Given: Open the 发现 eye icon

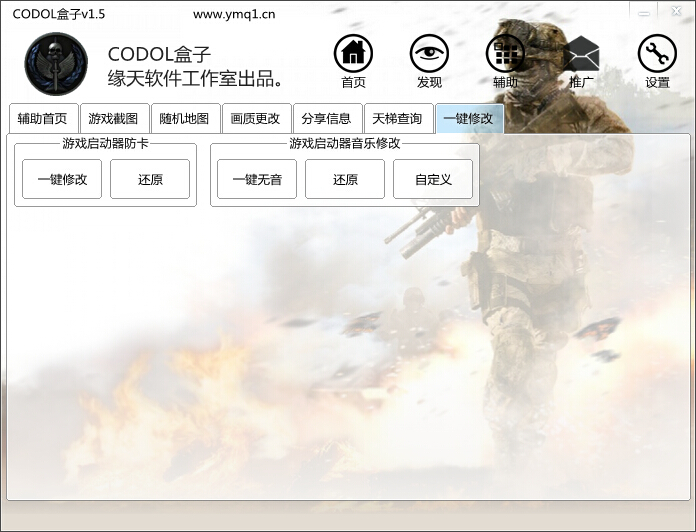Looking at the screenshot, I should point(429,55).
